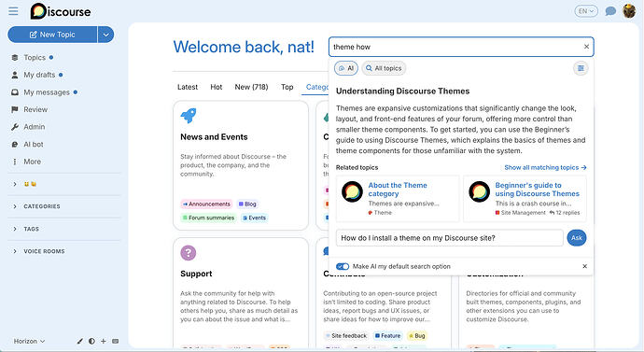
Task: Click the 12 replies count on Beginner's guide
Action: click(x=565, y=213)
